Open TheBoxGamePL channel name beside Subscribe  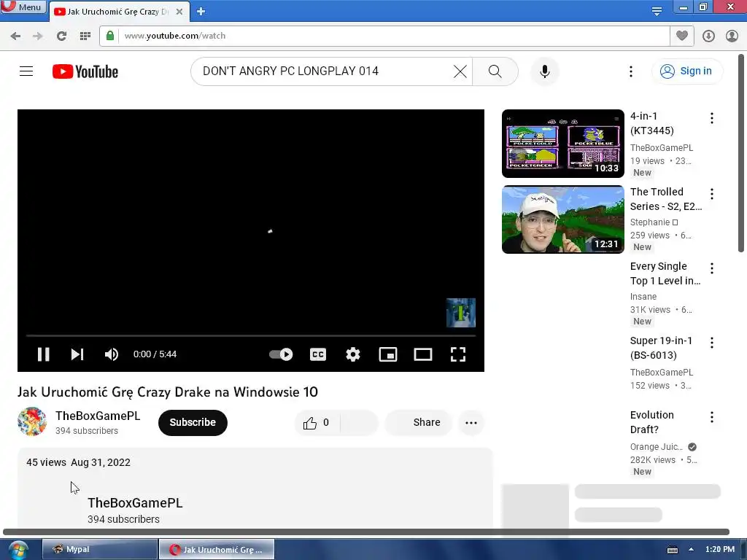pyautogui.click(x=98, y=416)
